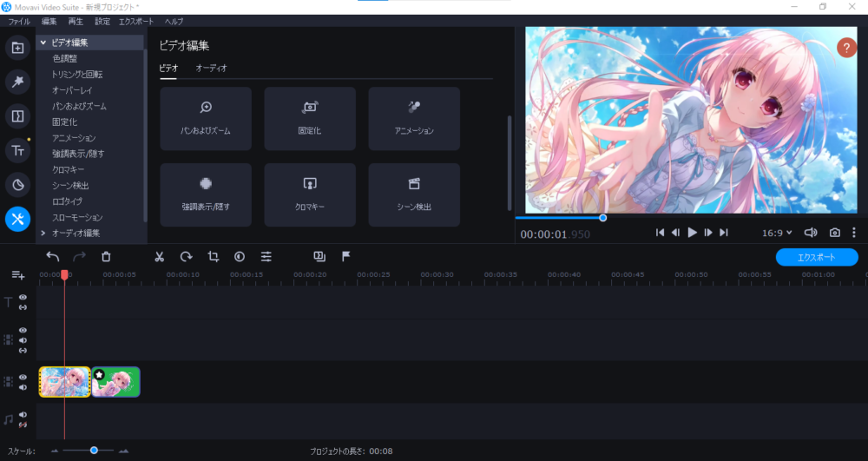Open the ヘルプ menu
The image size is (868, 461).
click(x=174, y=22)
